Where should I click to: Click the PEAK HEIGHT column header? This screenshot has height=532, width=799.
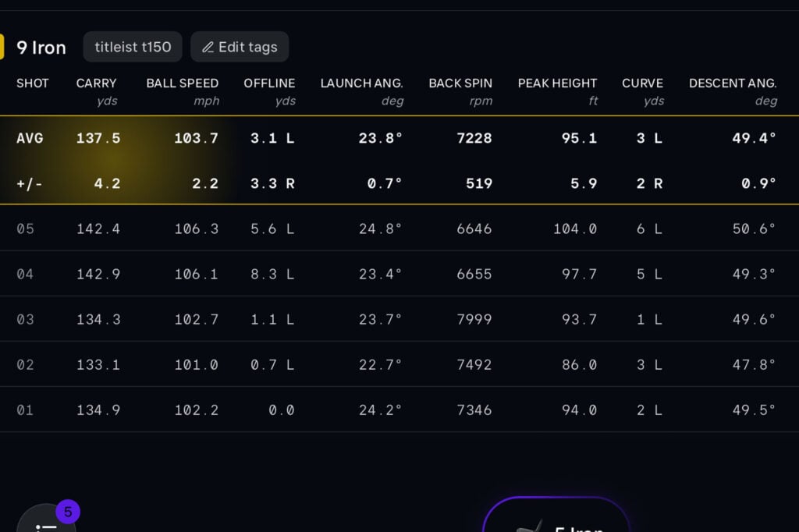pos(557,83)
